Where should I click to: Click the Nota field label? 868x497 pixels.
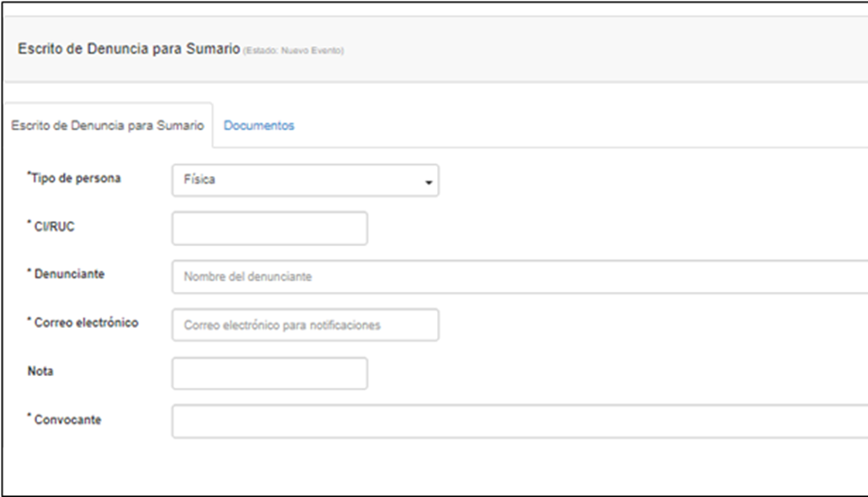(x=41, y=371)
